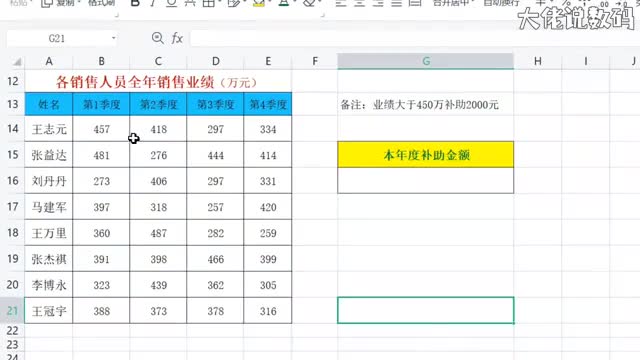Image resolution: width=640 pixels, height=360 pixels.
Task: Click the name box showing G21
Action: pyautogui.click(x=56, y=38)
